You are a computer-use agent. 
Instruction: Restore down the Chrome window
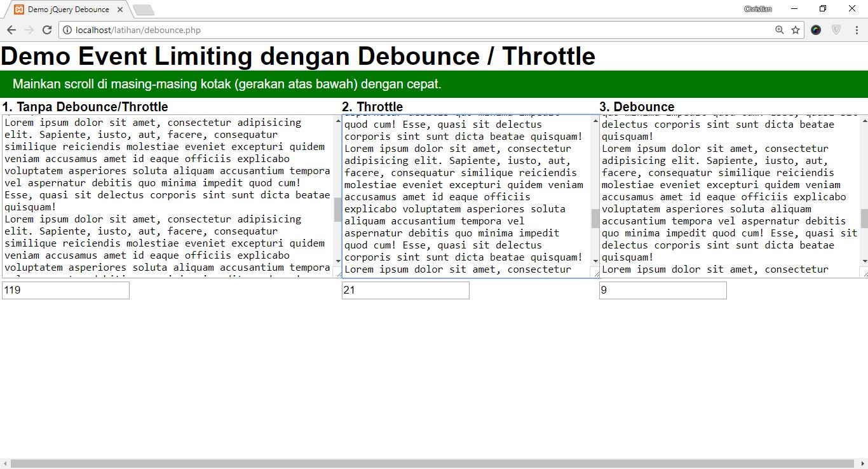[x=823, y=9]
